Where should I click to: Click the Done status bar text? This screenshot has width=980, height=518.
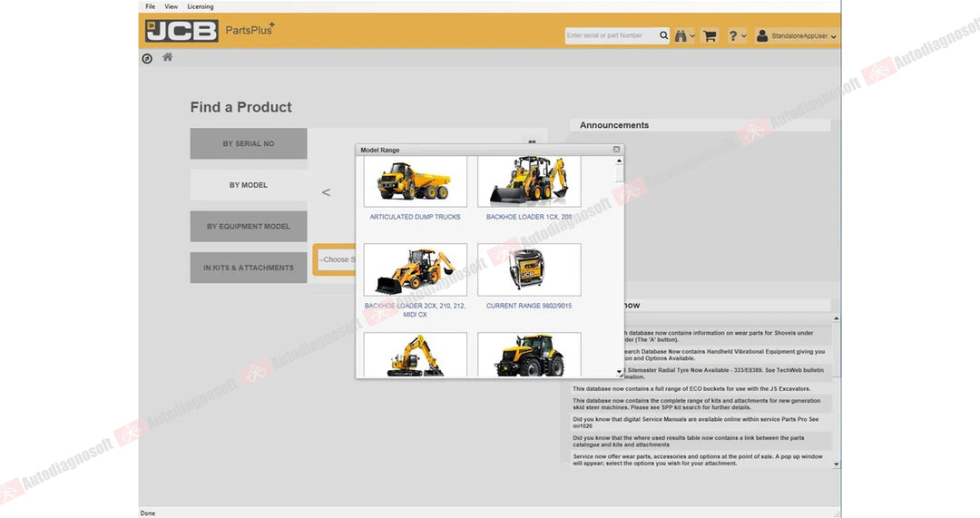click(148, 513)
